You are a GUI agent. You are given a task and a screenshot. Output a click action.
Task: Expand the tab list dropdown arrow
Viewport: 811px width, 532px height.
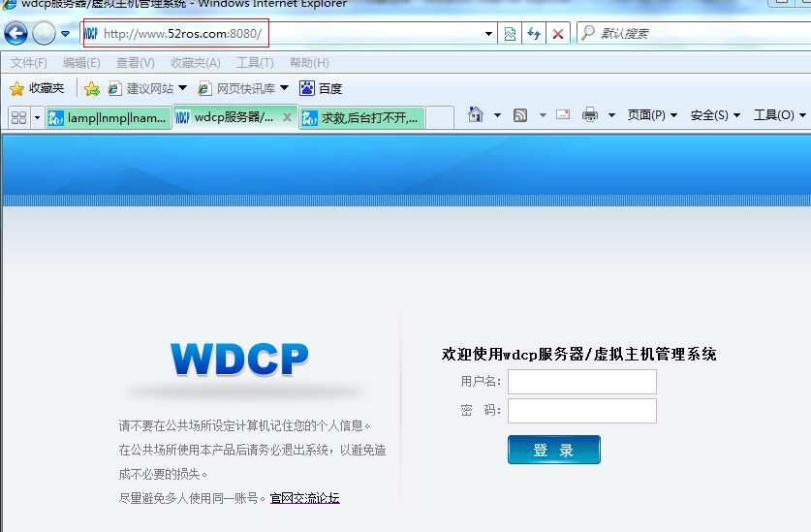click(37, 117)
